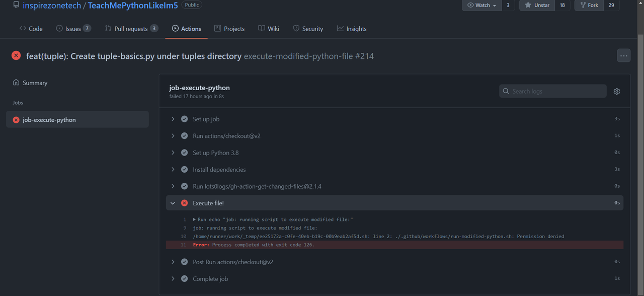Switch to the Pull requests tab
Screen dimensions: 644x296
[131, 29]
